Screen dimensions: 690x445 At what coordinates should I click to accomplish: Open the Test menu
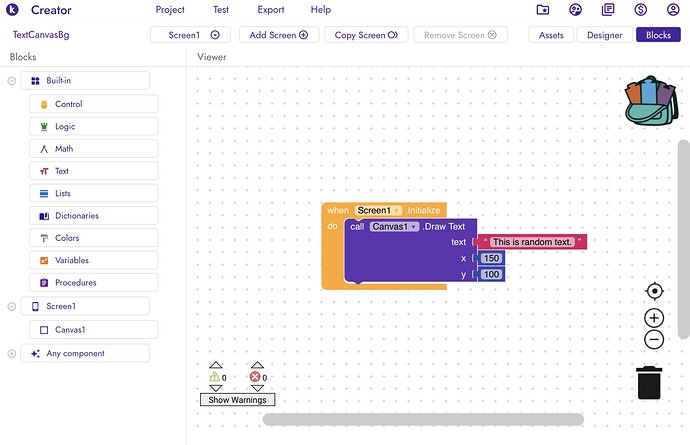[221, 10]
